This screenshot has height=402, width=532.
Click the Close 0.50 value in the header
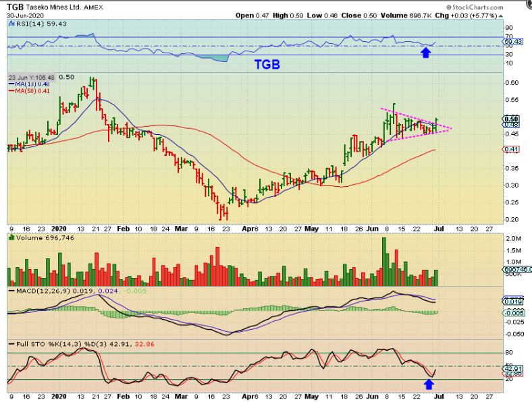point(359,16)
